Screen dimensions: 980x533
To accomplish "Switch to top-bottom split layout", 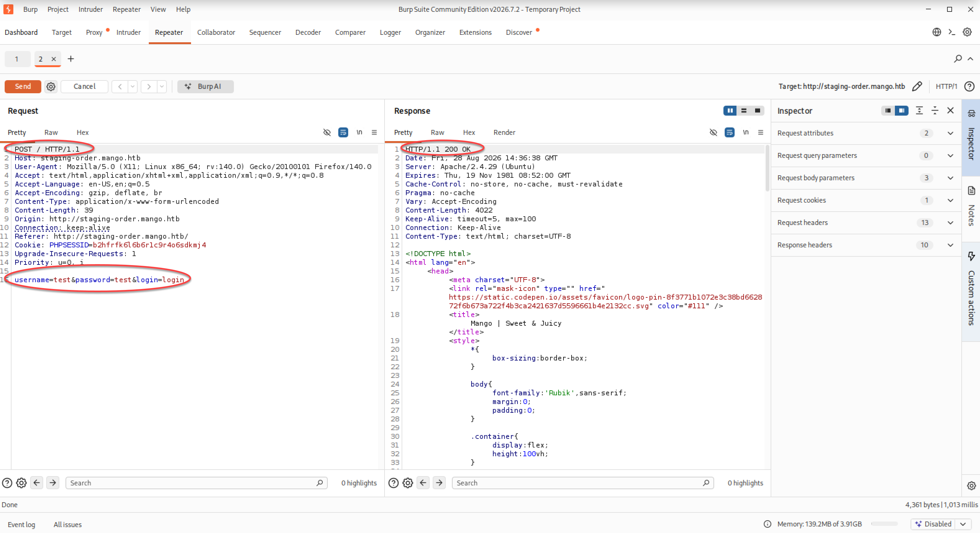I will [744, 110].
